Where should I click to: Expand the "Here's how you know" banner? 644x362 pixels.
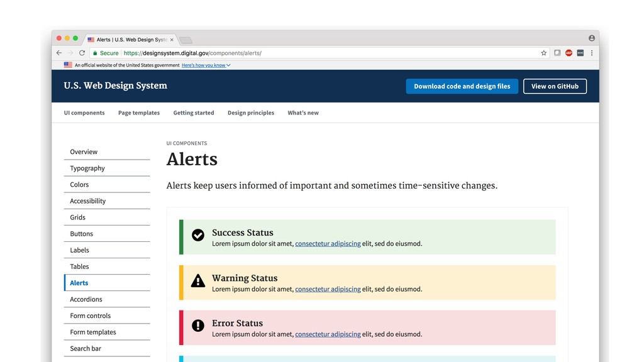click(x=206, y=65)
